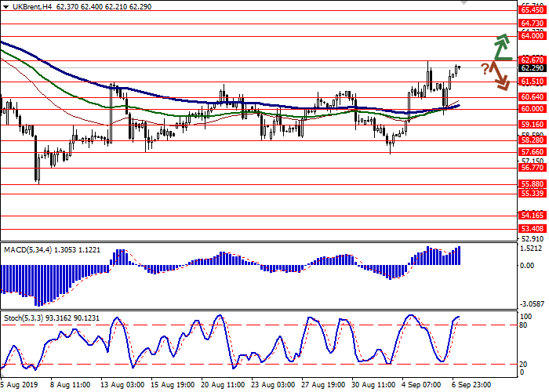The width and height of the screenshot is (549, 392).
Task: Click the 60.000 price level label
Action: pos(533,109)
